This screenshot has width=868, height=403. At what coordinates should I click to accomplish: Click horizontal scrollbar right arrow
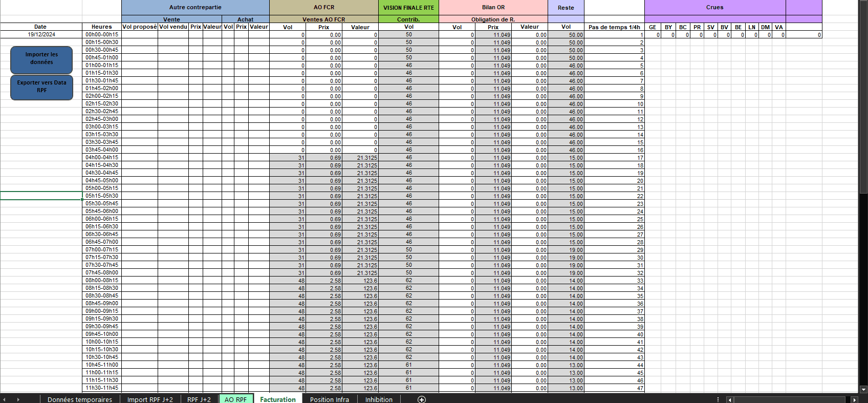[x=854, y=399]
